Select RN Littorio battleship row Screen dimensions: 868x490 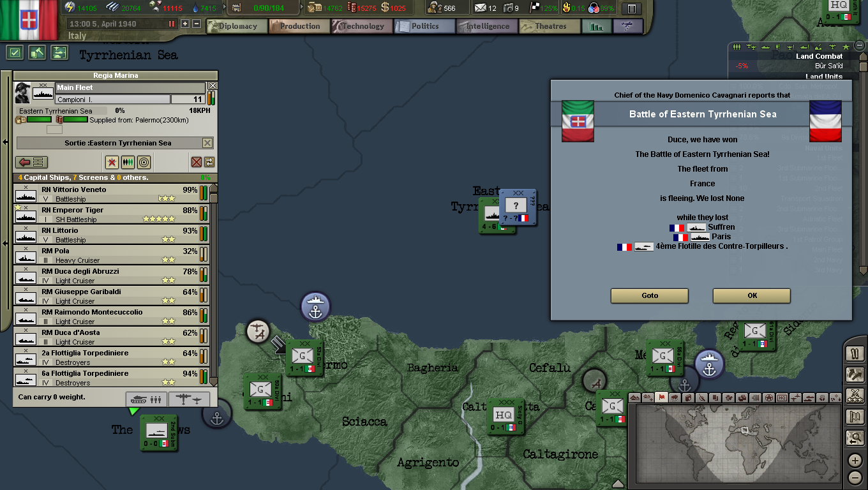(112, 235)
